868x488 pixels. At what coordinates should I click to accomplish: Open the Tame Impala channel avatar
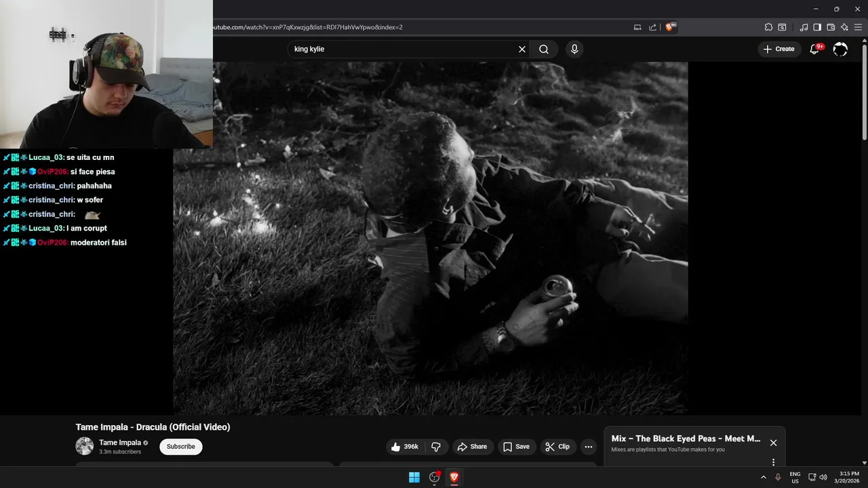point(84,446)
